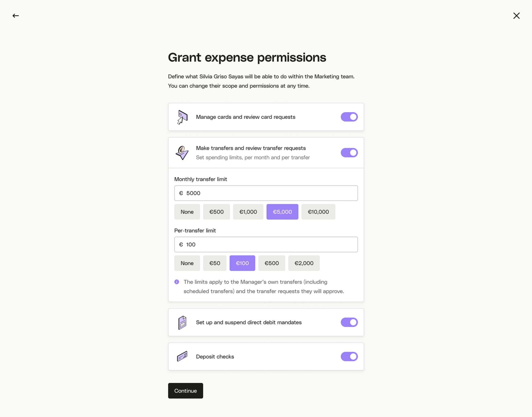
Task: Close the permissions dialog with the X
Action: tap(516, 16)
